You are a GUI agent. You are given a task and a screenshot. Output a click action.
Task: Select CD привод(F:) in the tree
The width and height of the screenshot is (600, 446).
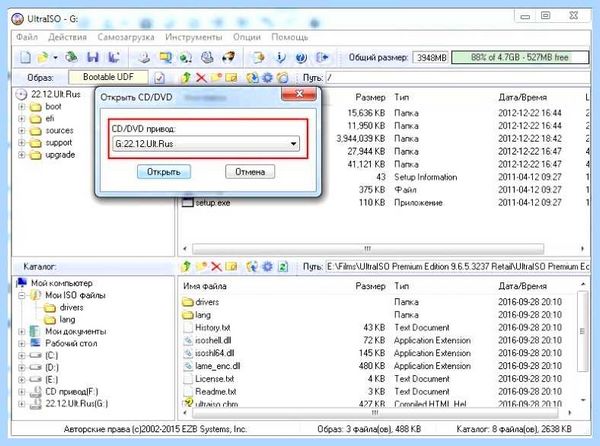click(72, 392)
